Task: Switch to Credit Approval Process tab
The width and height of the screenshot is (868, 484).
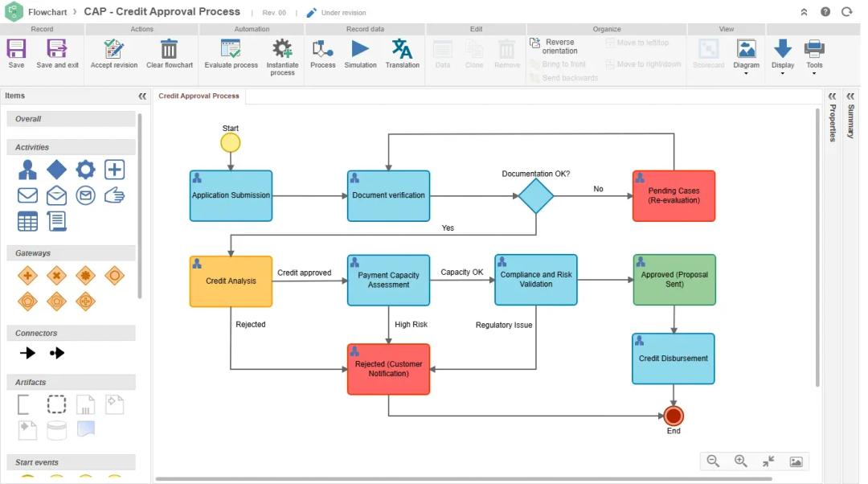Action: pyautogui.click(x=199, y=96)
